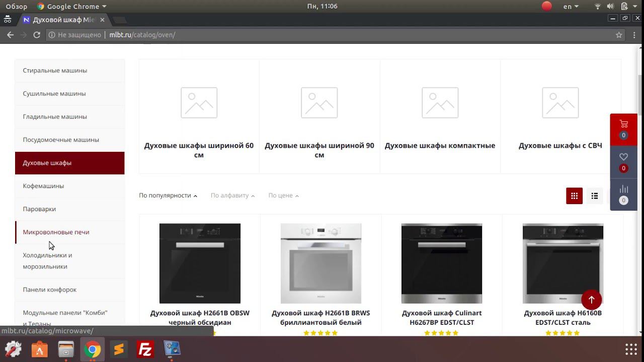The height and width of the screenshot is (362, 644).
Task: Open the shopping cart widget
Action: pos(624,129)
